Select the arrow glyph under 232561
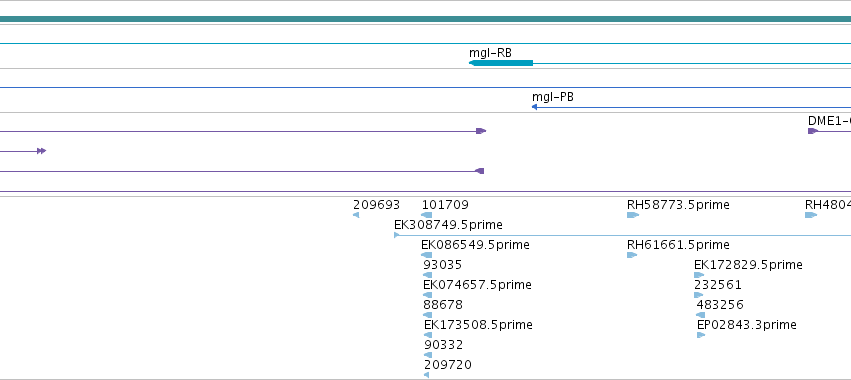 [x=698, y=295]
